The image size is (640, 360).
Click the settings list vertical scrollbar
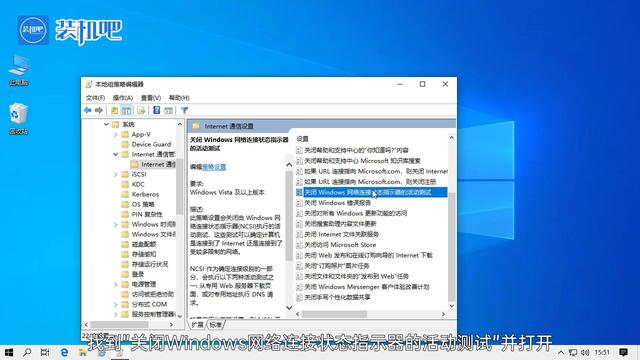click(x=451, y=246)
